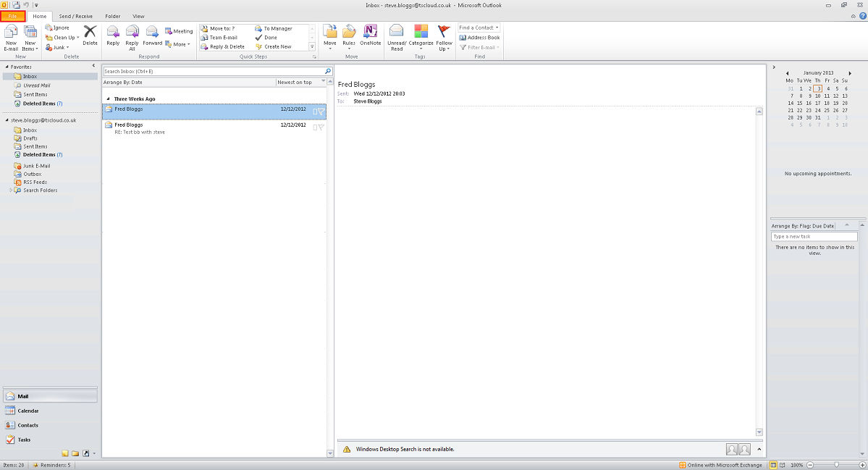
Task: Adjust the zoom slider in status bar
Action: point(836,465)
